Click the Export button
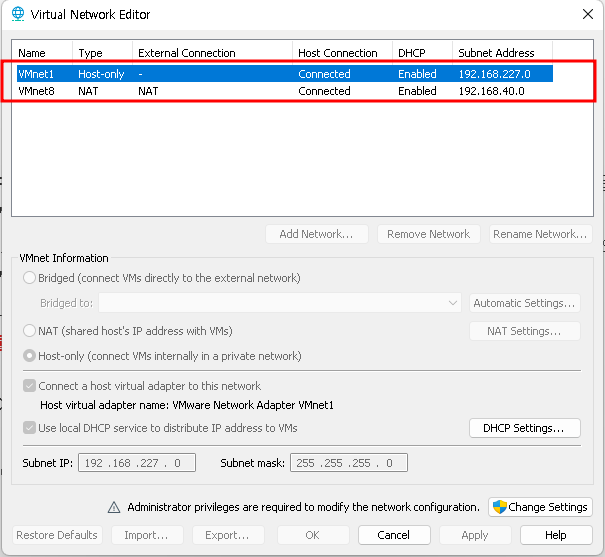This screenshot has height=557, width=605. [x=228, y=535]
